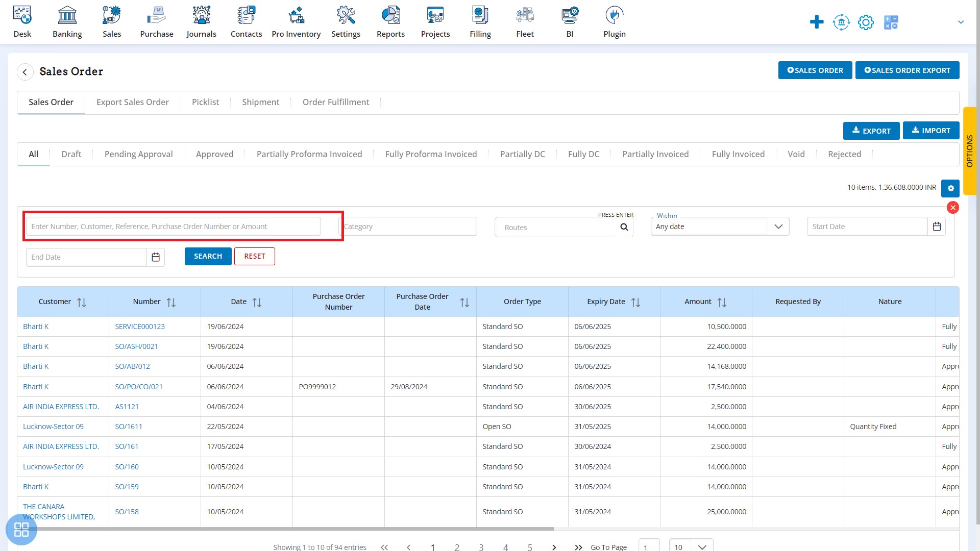Filter by Fully Invoiced status

point(739,154)
